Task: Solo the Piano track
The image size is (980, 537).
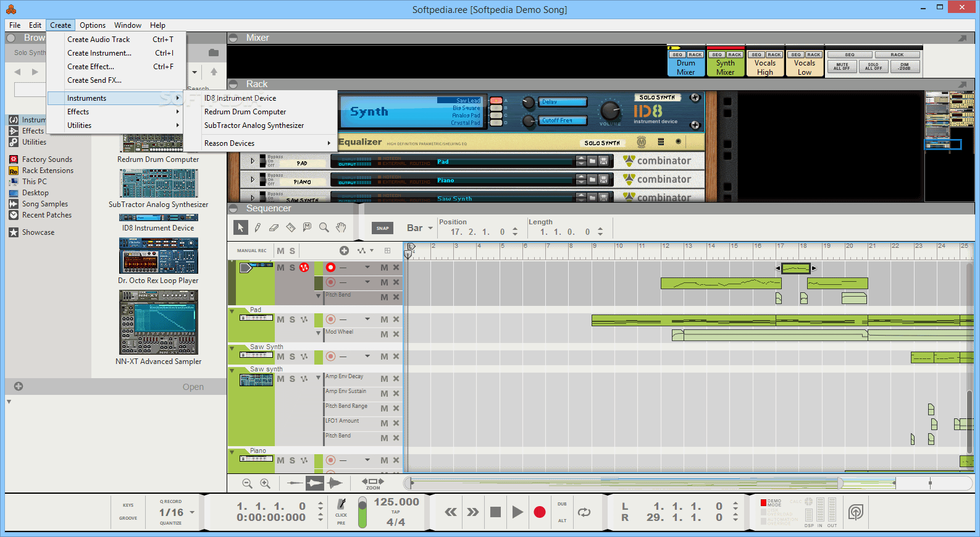Action: click(292, 460)
